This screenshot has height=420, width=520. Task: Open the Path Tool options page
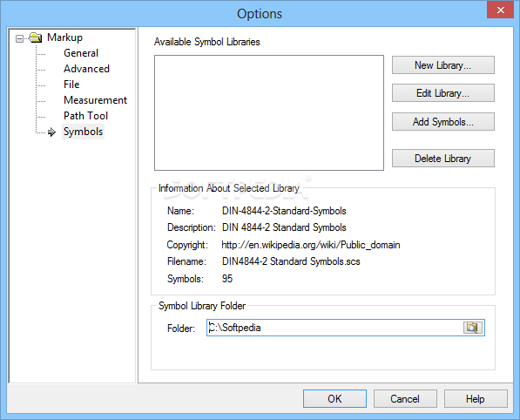click(x=85, y=116)
